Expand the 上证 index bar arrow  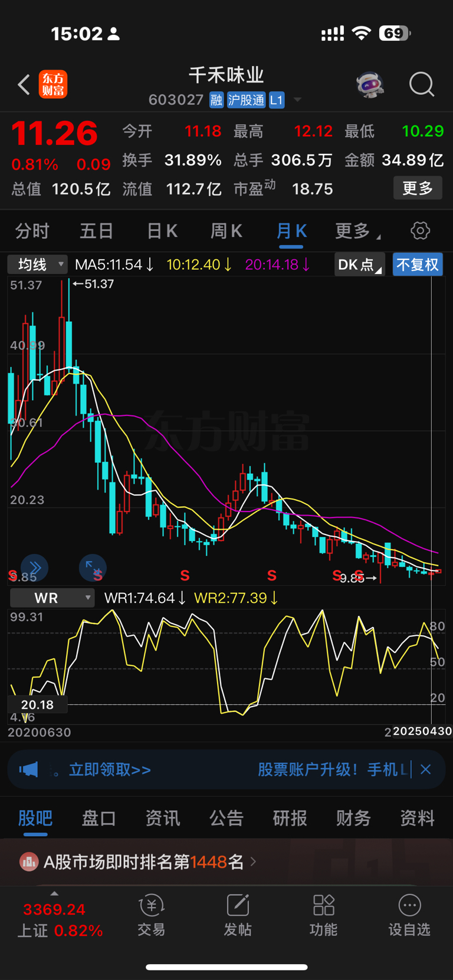54,894
